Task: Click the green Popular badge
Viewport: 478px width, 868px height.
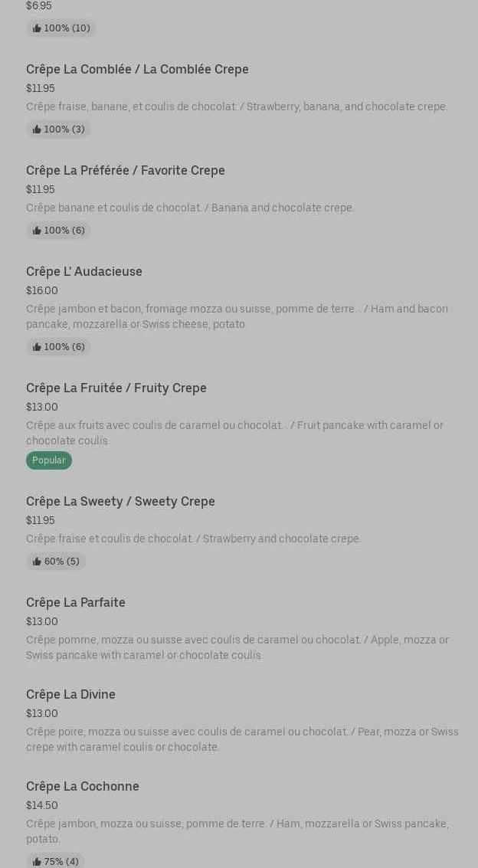Action: (49, 460)
